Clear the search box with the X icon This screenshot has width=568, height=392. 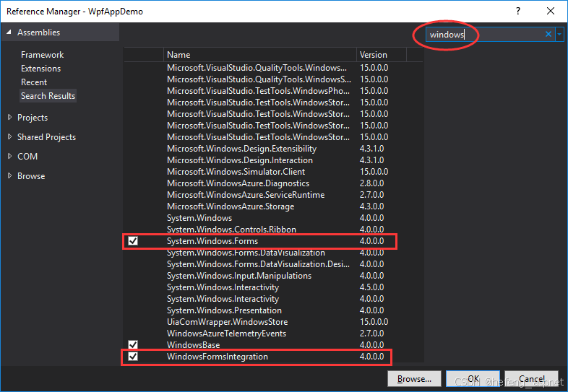coord(548,35)
